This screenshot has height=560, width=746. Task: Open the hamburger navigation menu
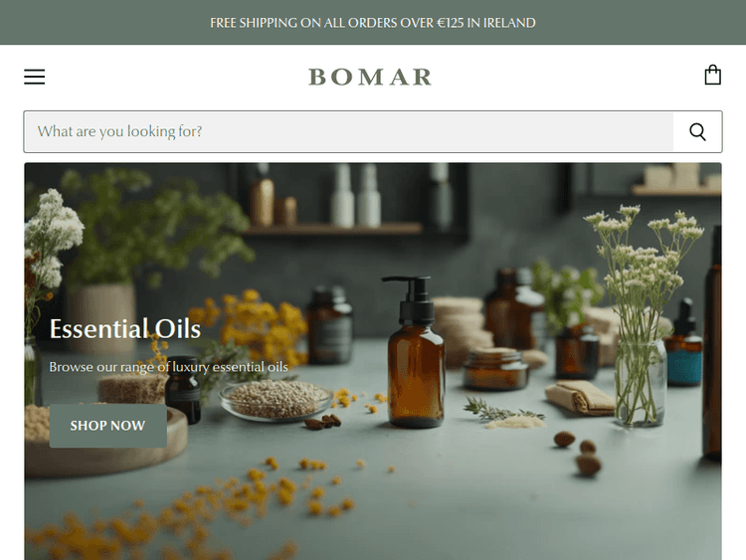click(34, 77)
